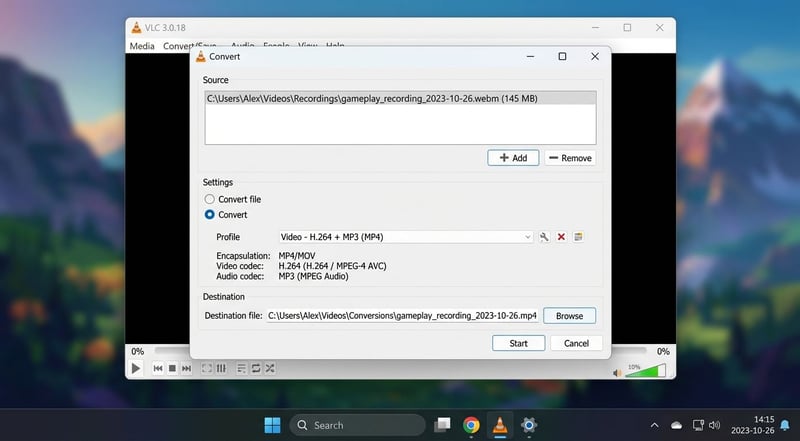Browse for a destination file
Image resolution: width=800 pixels, height=441 pixels.
pyautogui.click(x=569, y=315)
